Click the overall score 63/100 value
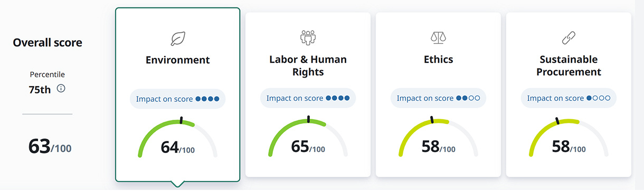Viewport: 644px width, 191px height. coord(50,147)
